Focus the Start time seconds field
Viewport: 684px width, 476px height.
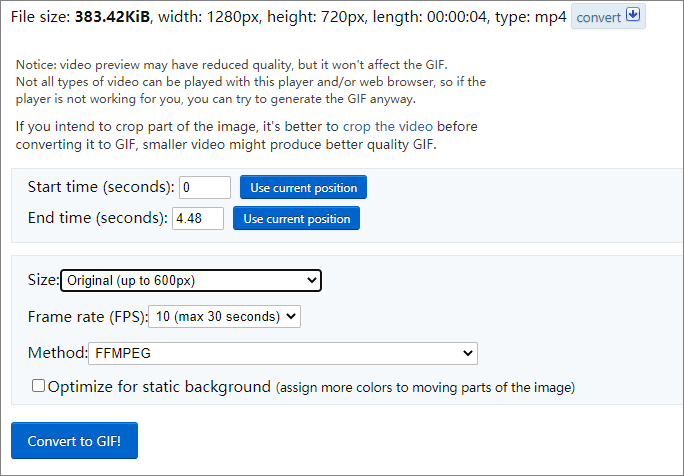click(x=205, y=187)
